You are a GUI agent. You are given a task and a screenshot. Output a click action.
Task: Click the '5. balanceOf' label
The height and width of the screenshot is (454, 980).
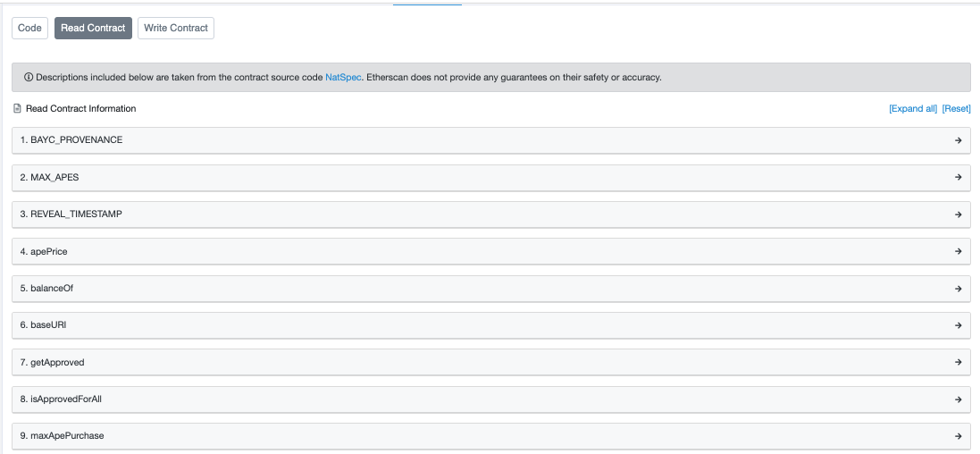(x=47, y=289)
